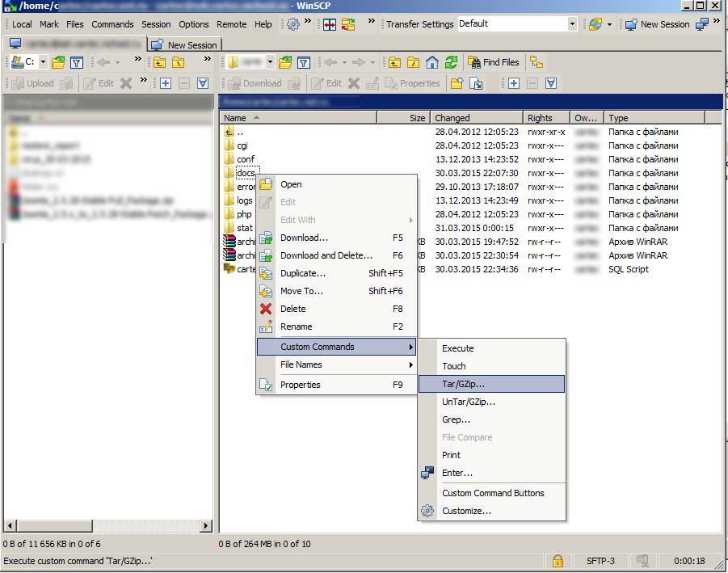Invert the local selection icon

203,83
